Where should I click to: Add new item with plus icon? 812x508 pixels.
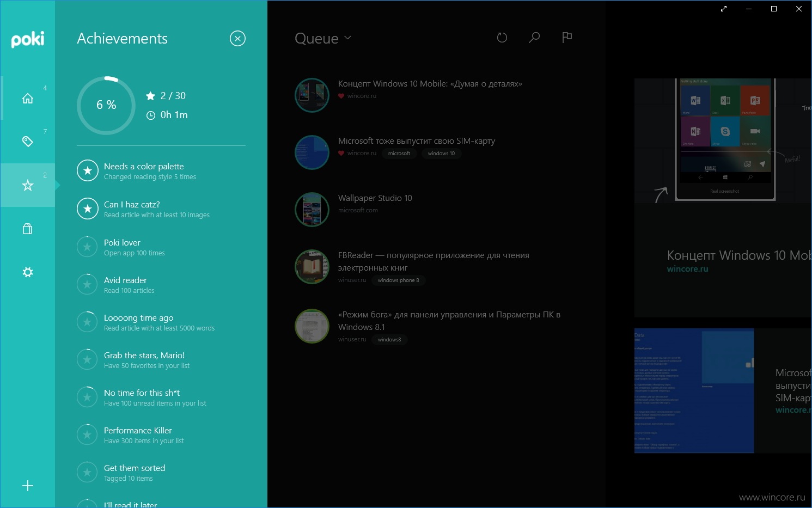coord(28,486)
